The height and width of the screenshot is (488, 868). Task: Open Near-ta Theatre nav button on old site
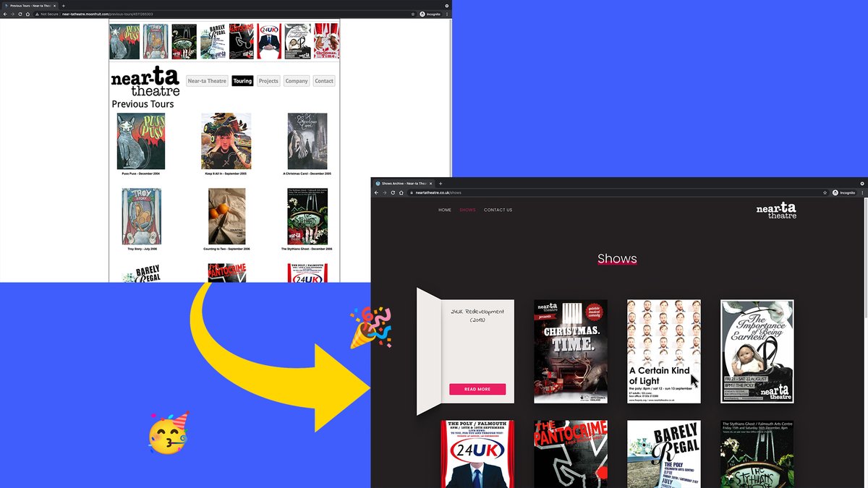207,81
